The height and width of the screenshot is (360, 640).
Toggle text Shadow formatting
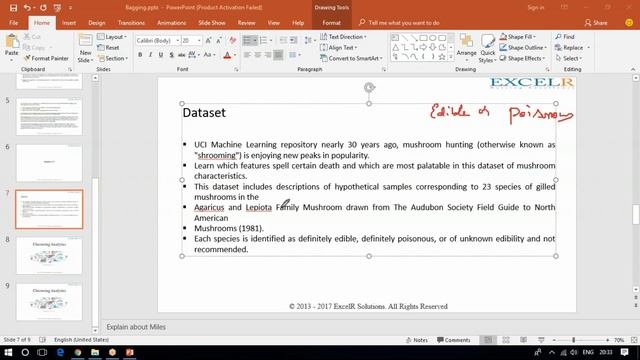(171, 55)
